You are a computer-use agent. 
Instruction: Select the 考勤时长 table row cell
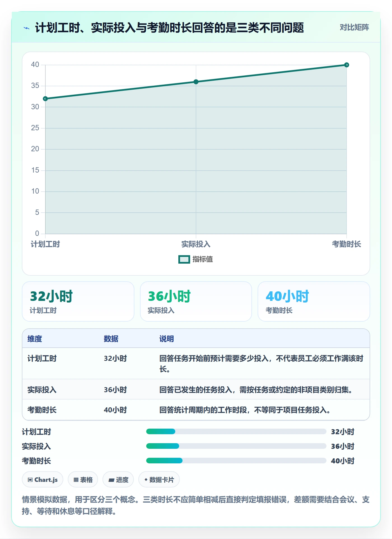(42, 410)
